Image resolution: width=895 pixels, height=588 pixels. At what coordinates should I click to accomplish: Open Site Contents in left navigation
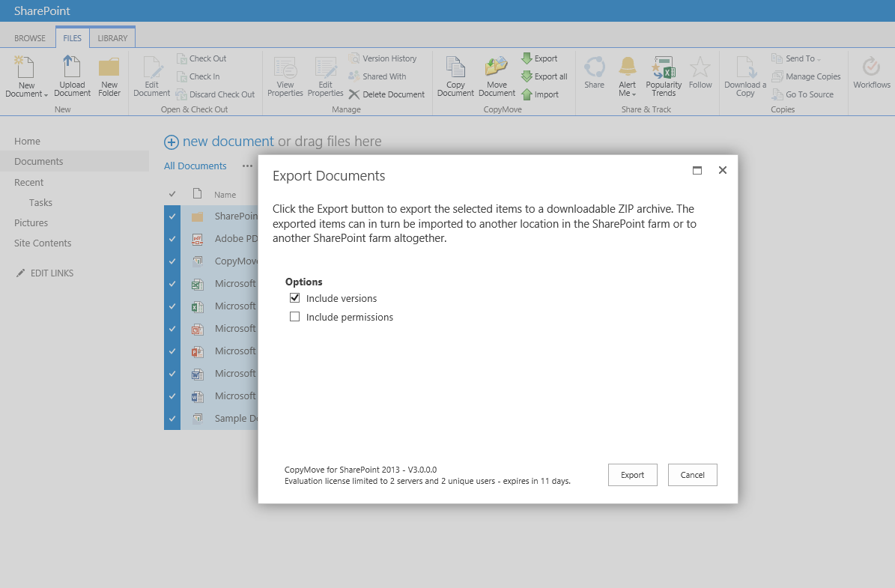click(x=43, y=243)
